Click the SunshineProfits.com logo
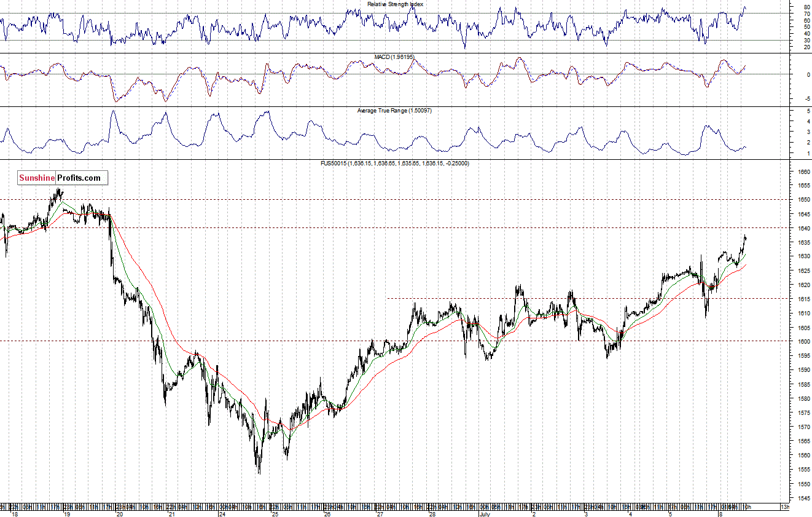The width and height of the screenshot is (812, 517). click(62, 178)
